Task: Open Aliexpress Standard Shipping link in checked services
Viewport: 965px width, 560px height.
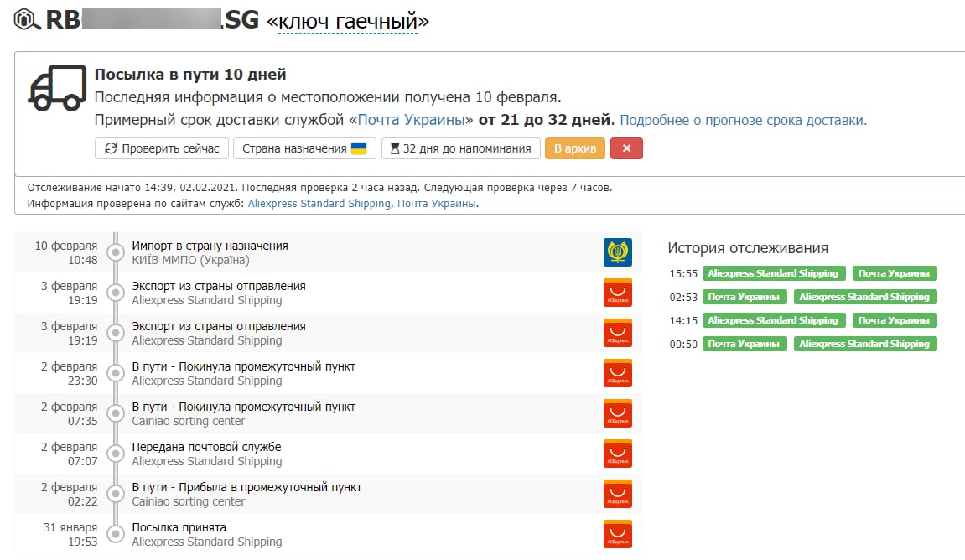Action: click(x=319, y=203)
